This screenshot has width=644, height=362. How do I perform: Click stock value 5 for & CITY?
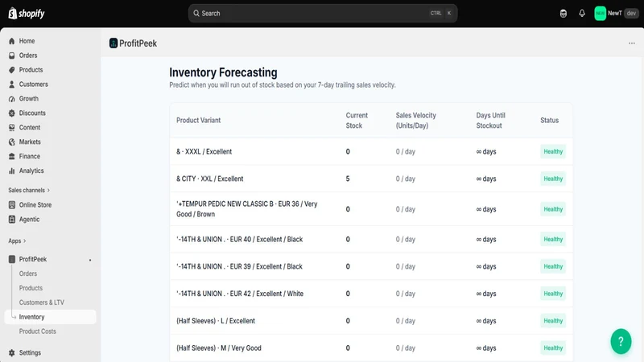pos(348,179)
